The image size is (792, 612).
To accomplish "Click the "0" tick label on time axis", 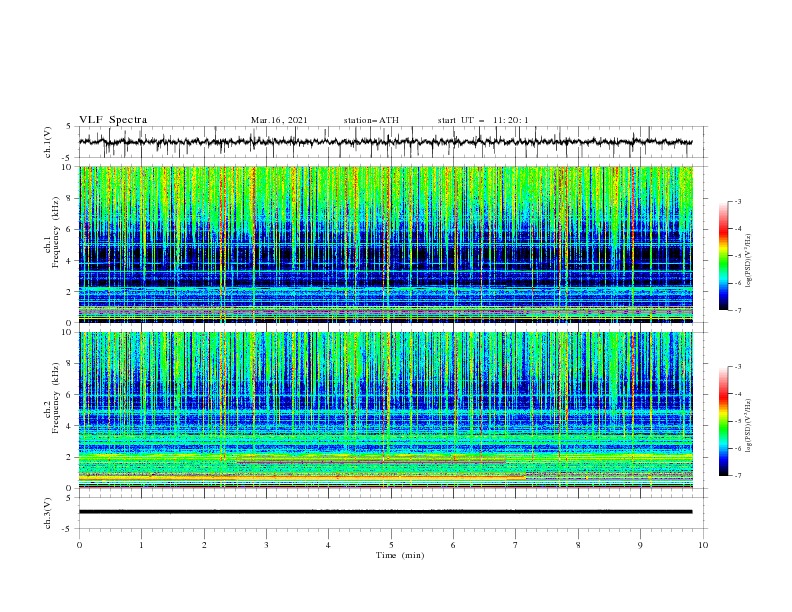I will click(79, 545).
